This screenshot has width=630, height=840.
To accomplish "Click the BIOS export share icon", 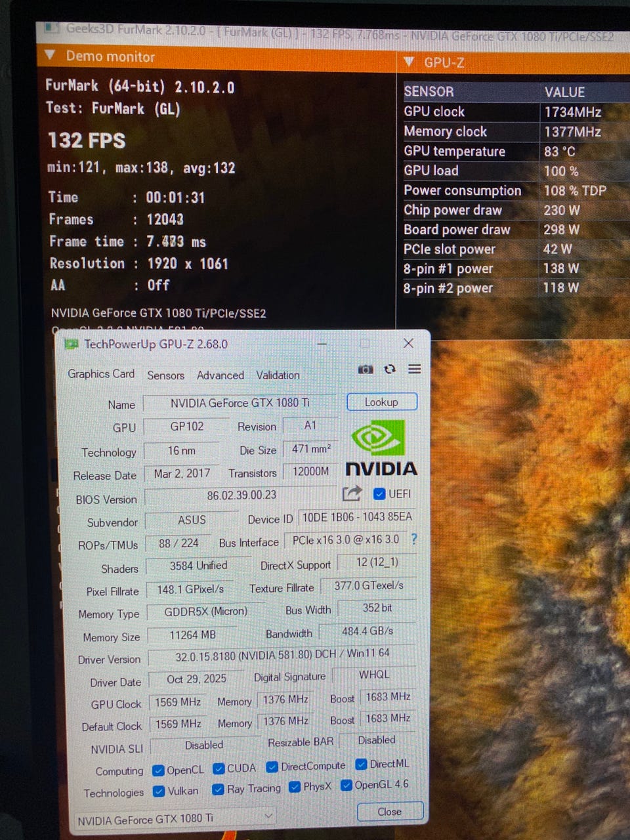I will (x=352, y=493).
